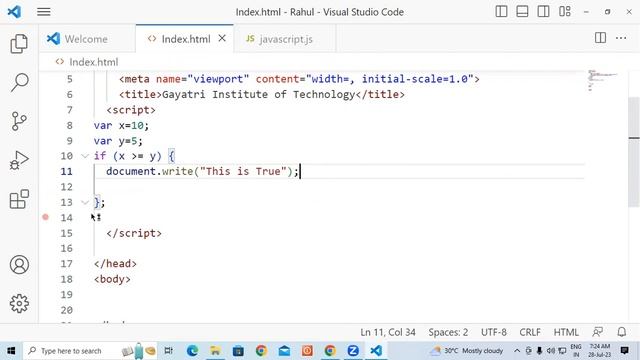The height and width of the screenshot is (360, 640).
Task: Click the closing </head> tag
Action: pyautogui.click(x=115, y=264)
